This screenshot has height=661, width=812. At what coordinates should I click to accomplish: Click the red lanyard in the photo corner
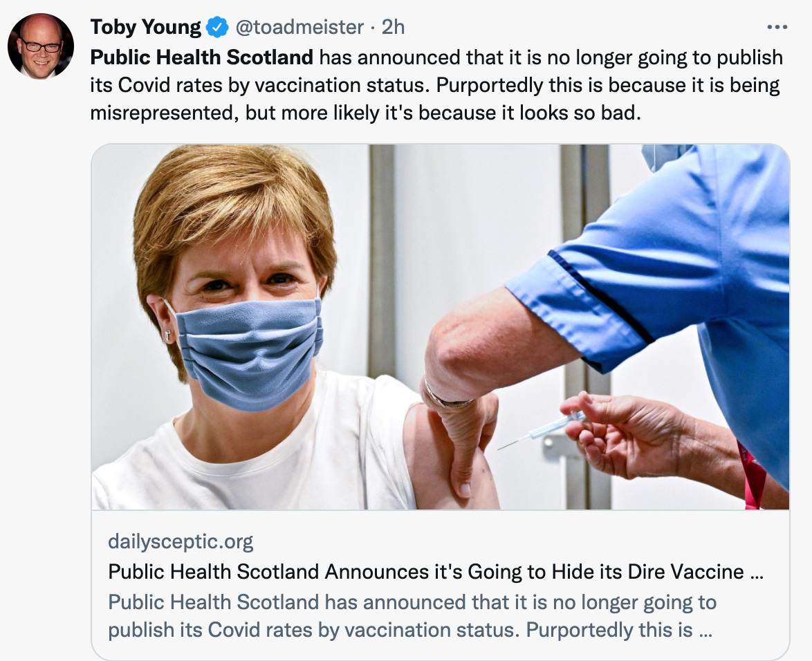[752, 475]
